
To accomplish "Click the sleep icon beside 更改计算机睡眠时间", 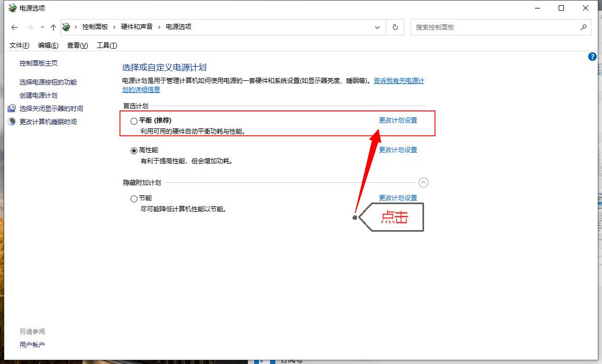I will [12, 122].
